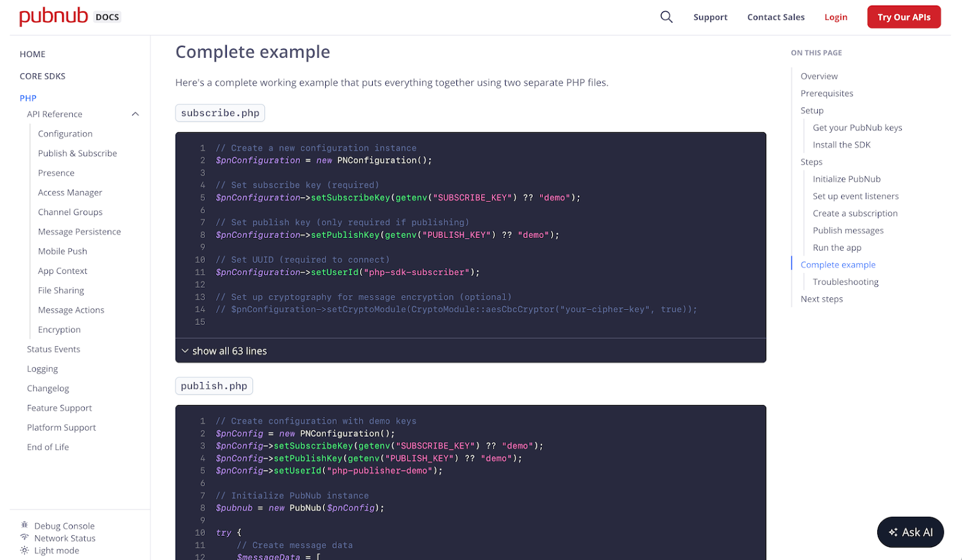The height and width of the screenshot is (560, 962).
Task: Click the Try Our APIs button
Action: (x=904, y=17)
